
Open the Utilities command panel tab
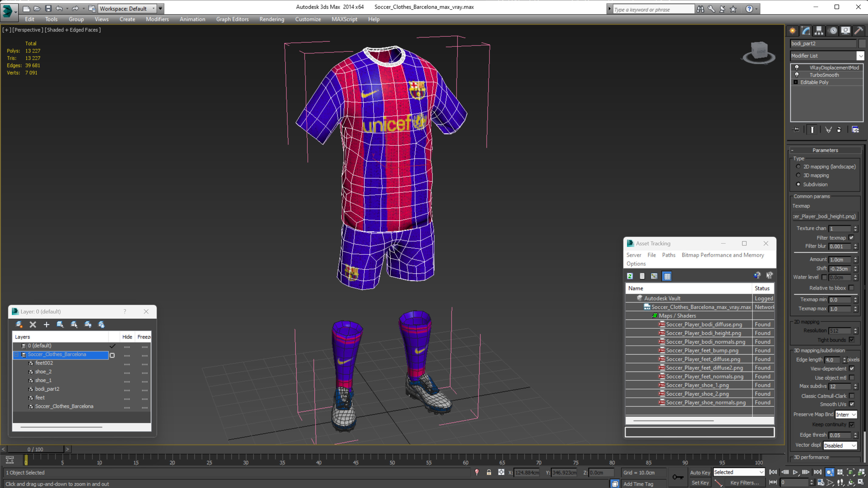pyautogui.click(x=859, y=31)
